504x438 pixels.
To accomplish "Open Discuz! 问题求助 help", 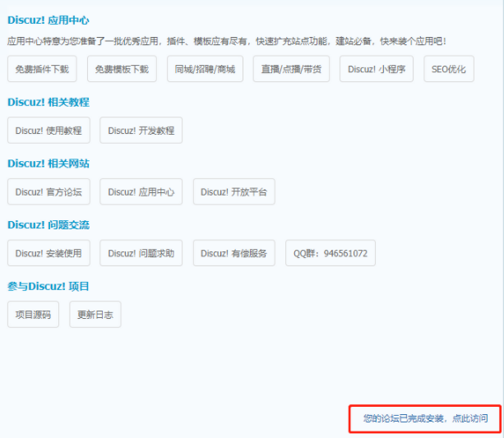I will point(141,253).
